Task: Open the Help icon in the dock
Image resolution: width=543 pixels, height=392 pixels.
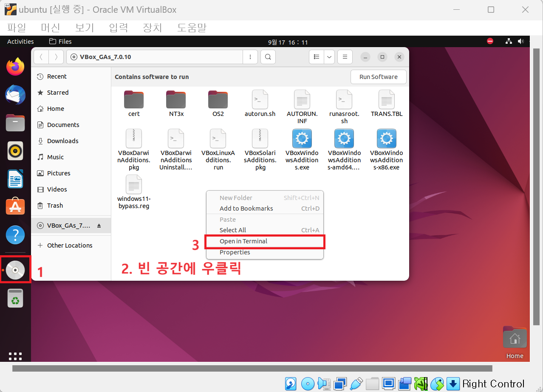Action: 15,235
